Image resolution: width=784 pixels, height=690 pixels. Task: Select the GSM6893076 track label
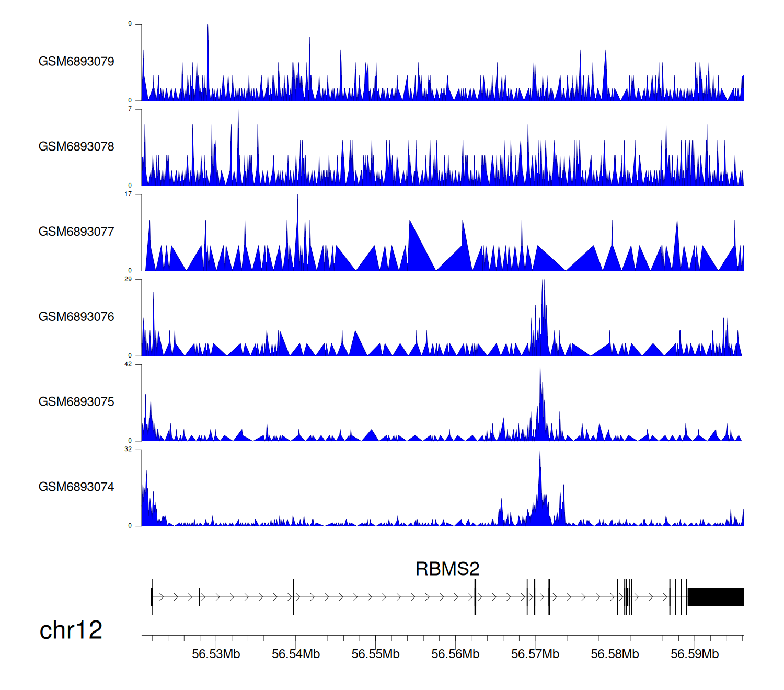(76, 317)
